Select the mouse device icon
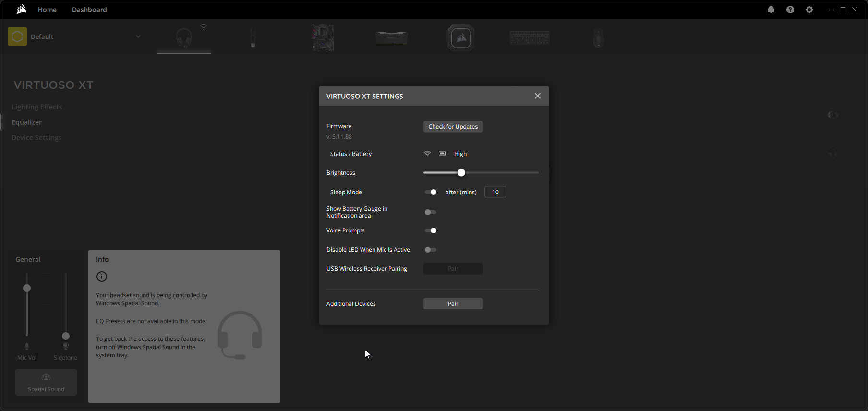The width and height of the screenshot is (868, 411). pos(598,38)
